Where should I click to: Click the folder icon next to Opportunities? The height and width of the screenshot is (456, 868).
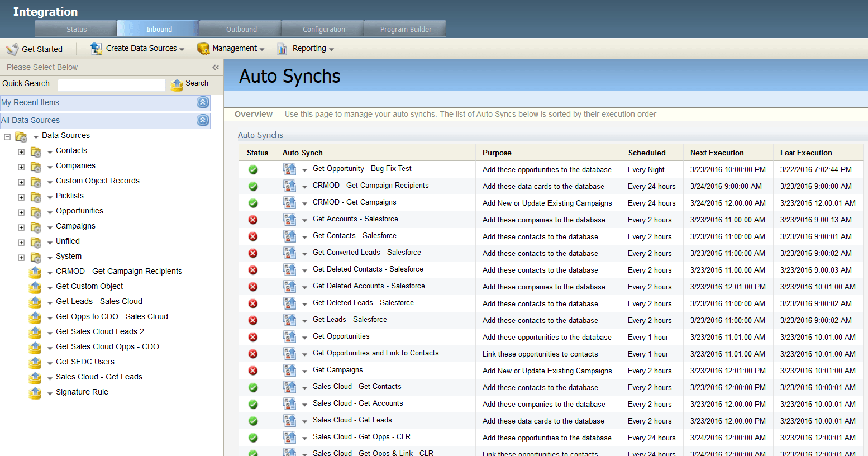pos(35,211)
